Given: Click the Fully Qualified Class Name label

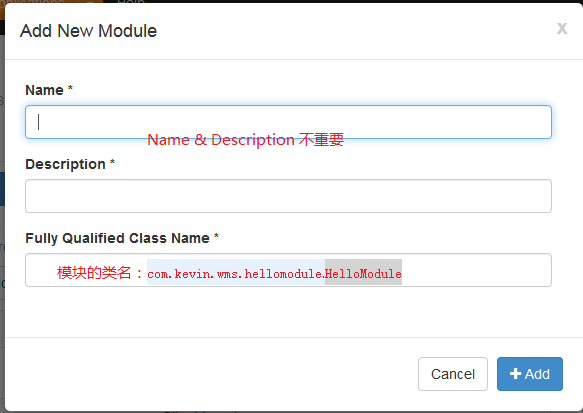Looking at the screenshot, I should [122, 238].
